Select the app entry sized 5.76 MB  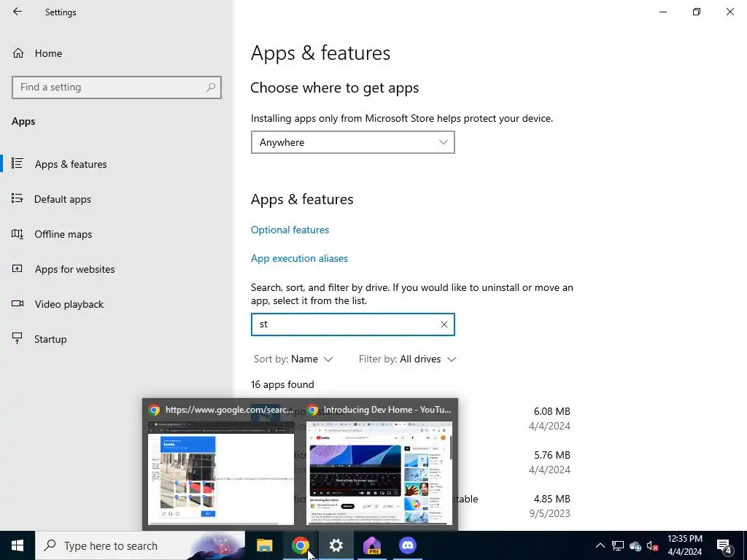(x=411, y=462)
